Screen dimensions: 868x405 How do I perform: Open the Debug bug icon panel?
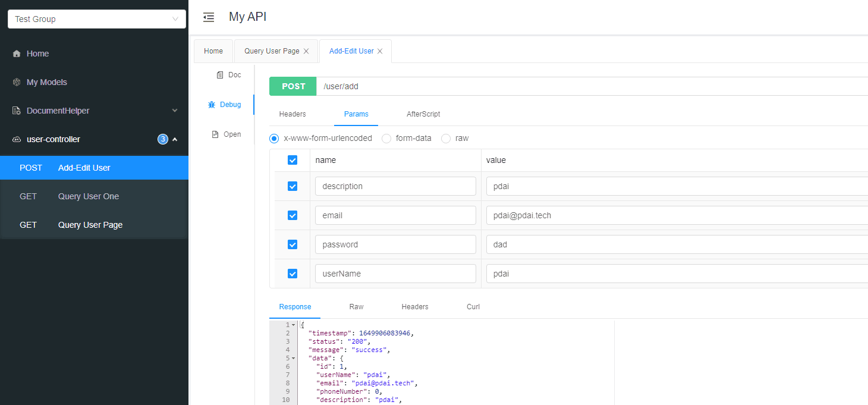coord(212,105)
